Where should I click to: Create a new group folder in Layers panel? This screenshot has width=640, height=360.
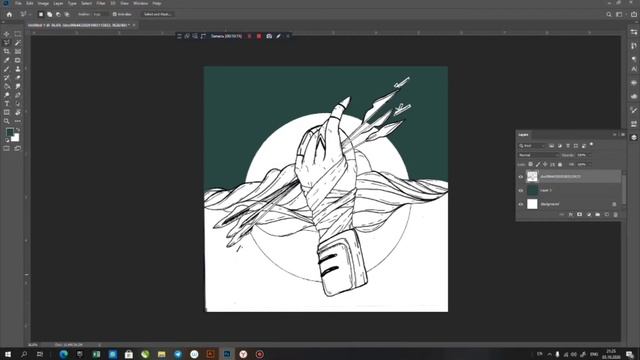click(598, 215)
